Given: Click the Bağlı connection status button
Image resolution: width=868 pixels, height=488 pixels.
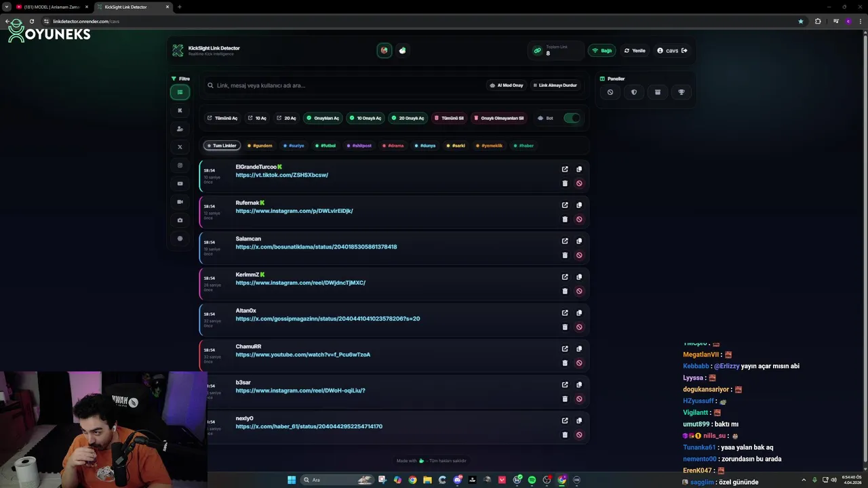Looking at the screenshot, I should click(601, 51).
